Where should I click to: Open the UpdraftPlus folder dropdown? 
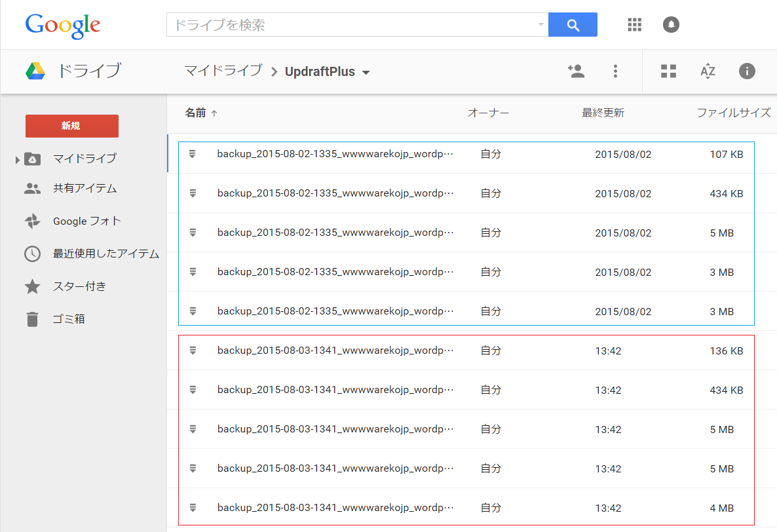pyautogui.click(x=366, y=72)
